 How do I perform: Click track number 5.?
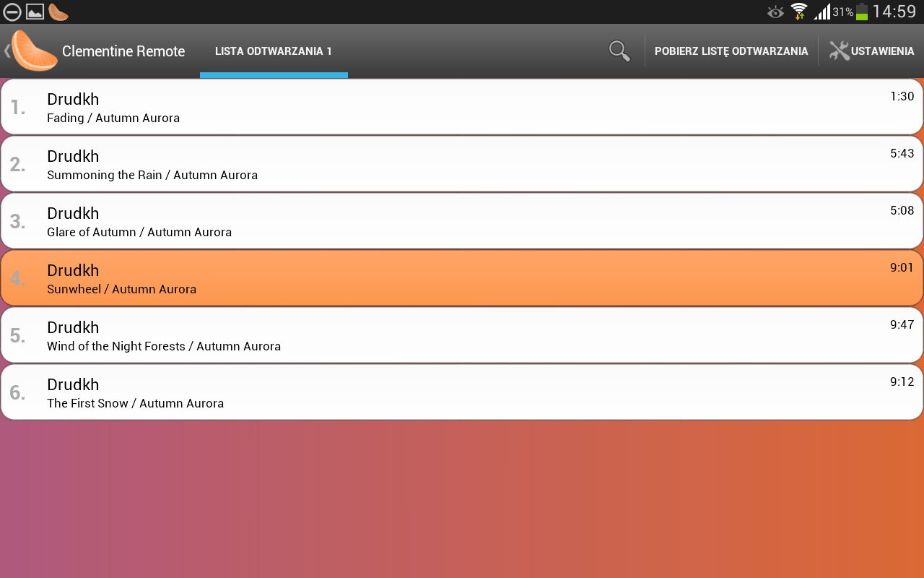pyautogui.click(x=17, y=336)
